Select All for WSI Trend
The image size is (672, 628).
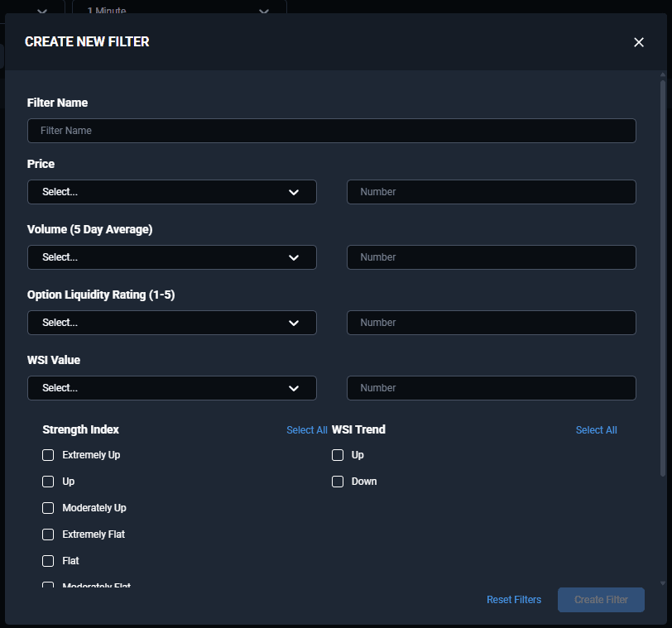(596, 430)
